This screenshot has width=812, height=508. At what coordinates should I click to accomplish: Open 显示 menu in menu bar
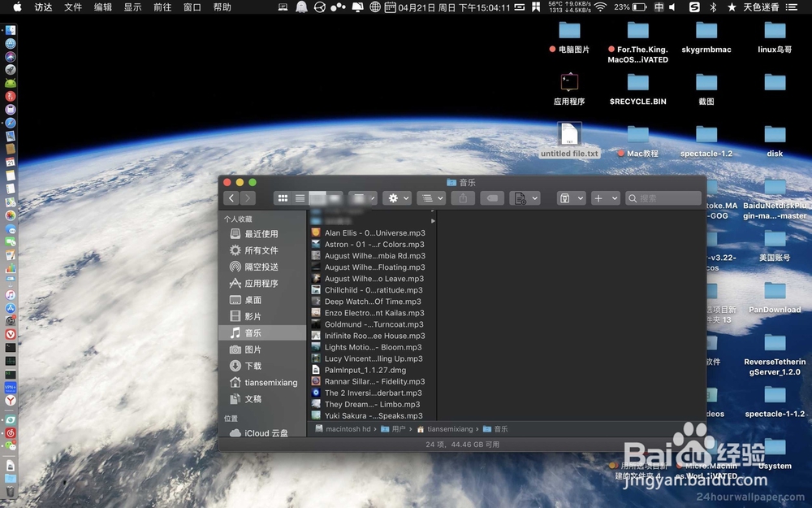click(132, 7)
